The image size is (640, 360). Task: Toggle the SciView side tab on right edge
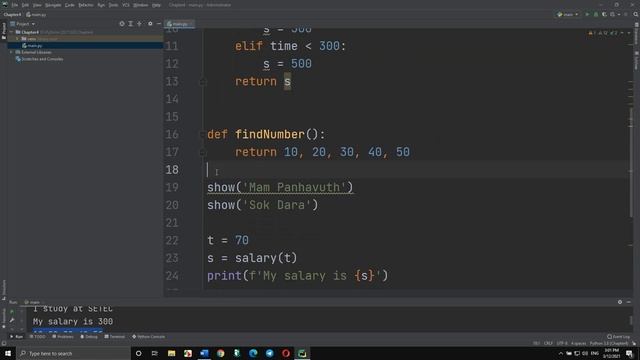(636, 61)
